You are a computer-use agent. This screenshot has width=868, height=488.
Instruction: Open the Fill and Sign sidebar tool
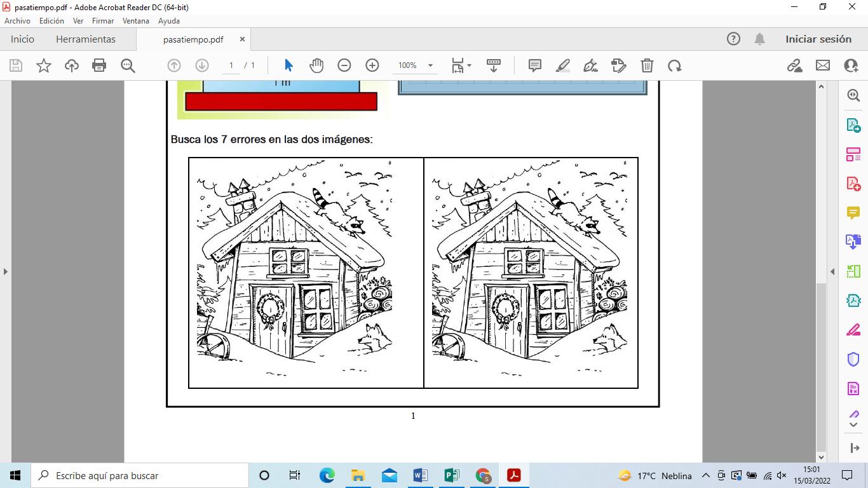[853, 330]
